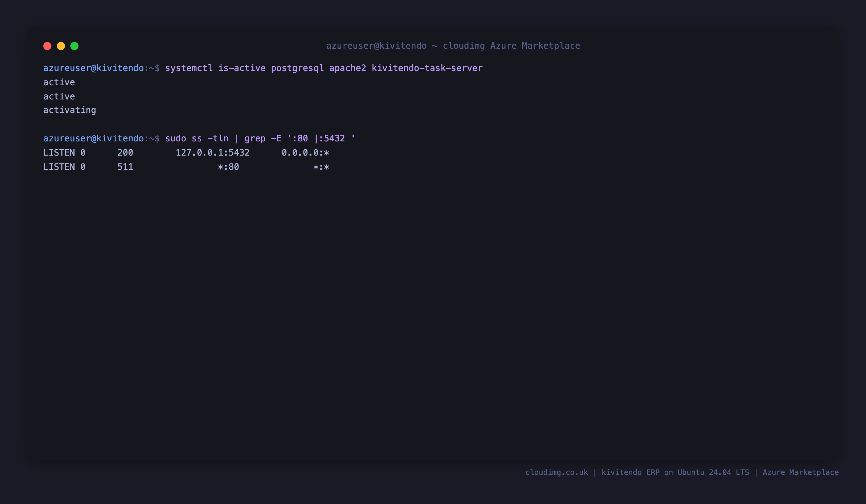The image size is (866, 504).
Task: Click the peer address '*:*'
Action: click(321, 167)
